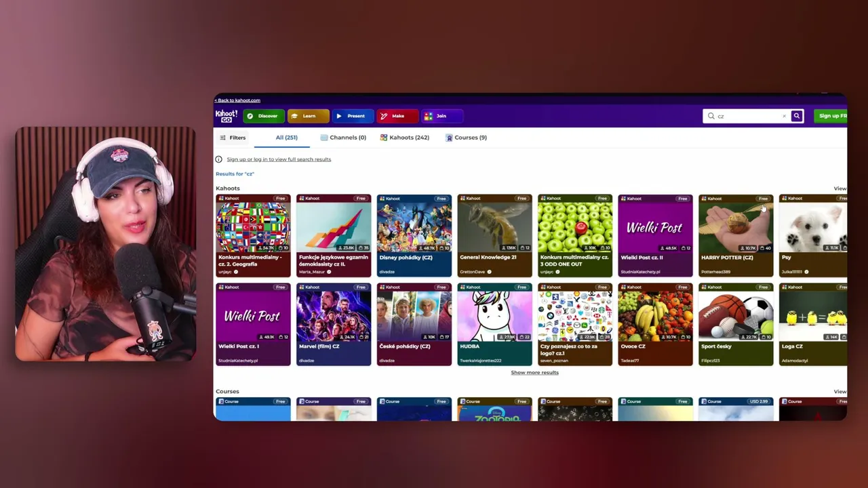Click author name GrettonDave
Screen dimensions: 868x488
coord(472,272)
